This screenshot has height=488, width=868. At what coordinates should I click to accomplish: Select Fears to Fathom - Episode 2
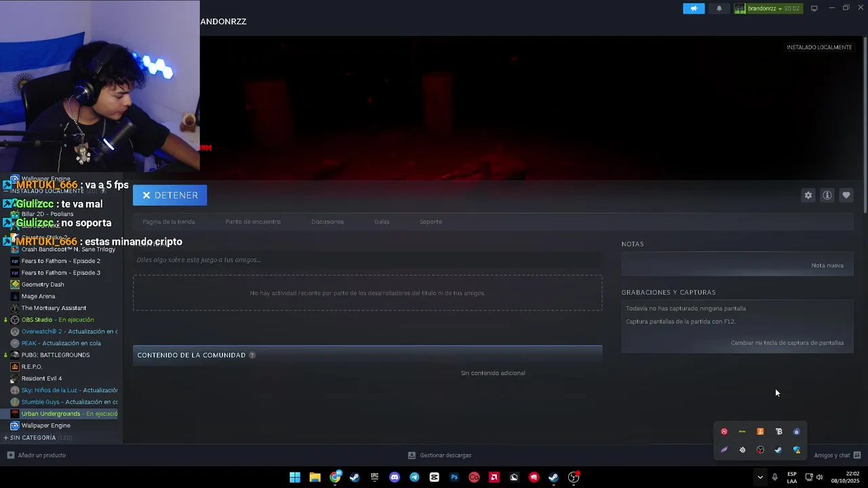click(61, 261)
